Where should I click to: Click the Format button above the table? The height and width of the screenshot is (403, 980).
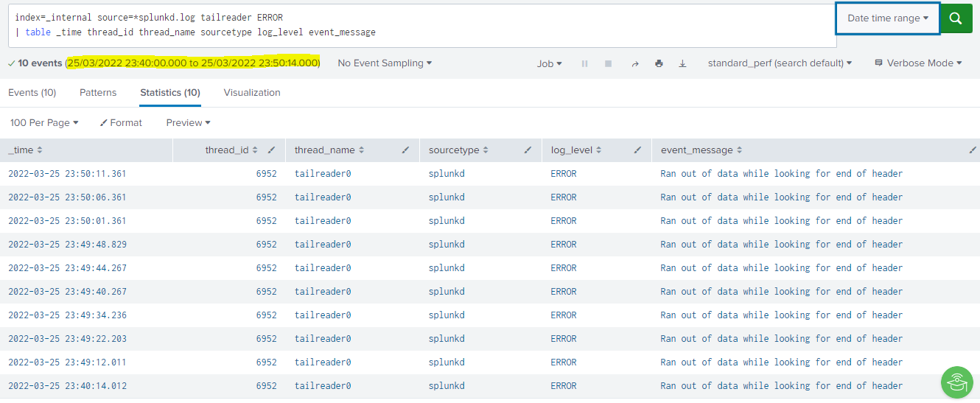coord(121,123)
